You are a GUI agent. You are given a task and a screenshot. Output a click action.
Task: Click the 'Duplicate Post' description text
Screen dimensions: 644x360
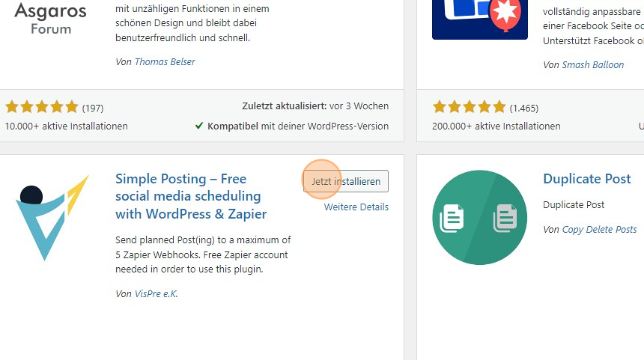click(x=574, y=205)
